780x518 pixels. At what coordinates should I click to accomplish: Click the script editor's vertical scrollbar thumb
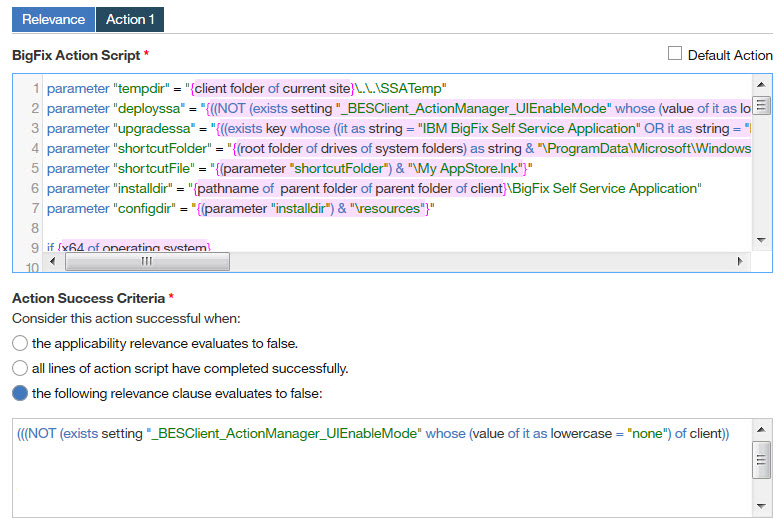point(761,105)
